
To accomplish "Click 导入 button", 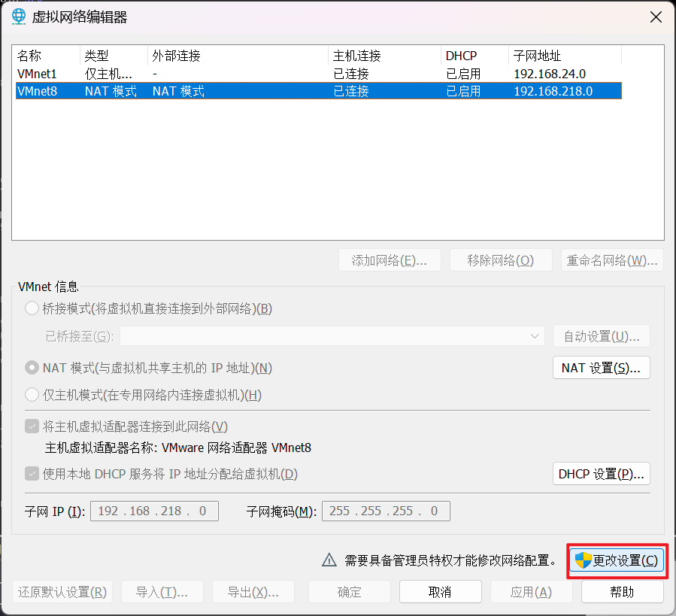I will coord(162,592).
